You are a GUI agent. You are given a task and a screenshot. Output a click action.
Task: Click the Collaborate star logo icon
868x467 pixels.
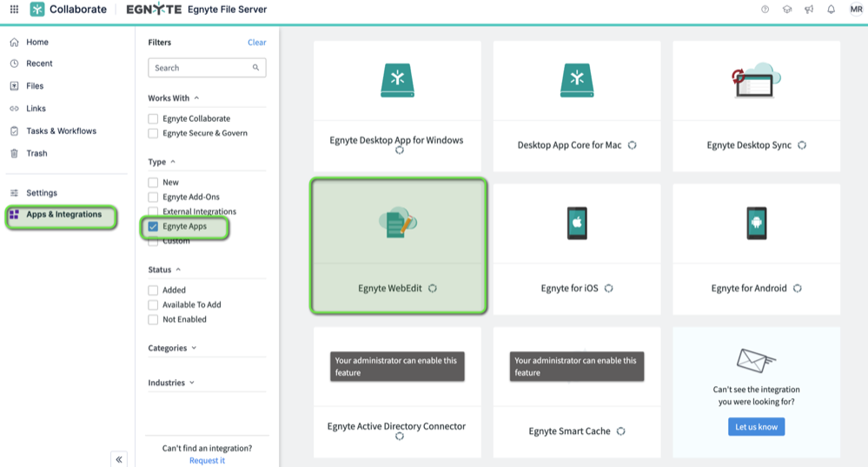point(37,10)
